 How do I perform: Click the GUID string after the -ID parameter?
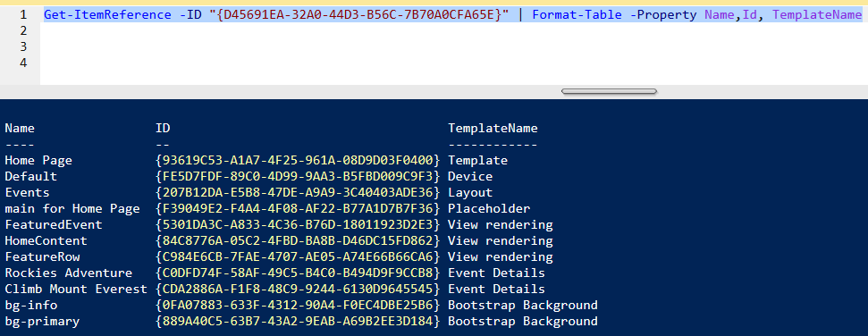tap(359, 15)
